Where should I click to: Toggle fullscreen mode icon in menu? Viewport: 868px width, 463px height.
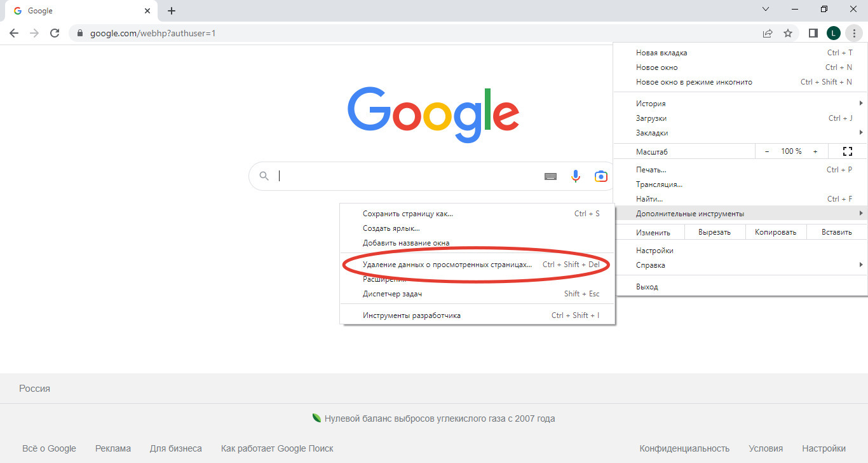tap(846, 151)
